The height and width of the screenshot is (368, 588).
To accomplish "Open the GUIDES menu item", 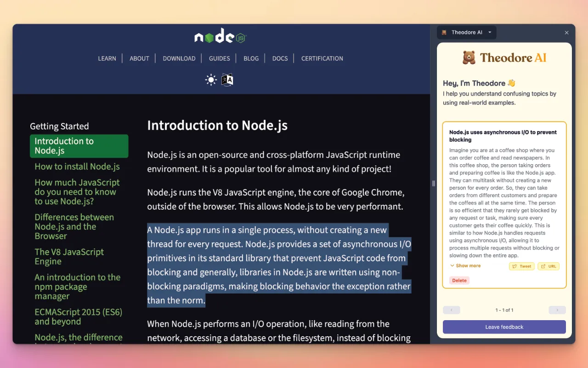I will [x=220, y=58].
